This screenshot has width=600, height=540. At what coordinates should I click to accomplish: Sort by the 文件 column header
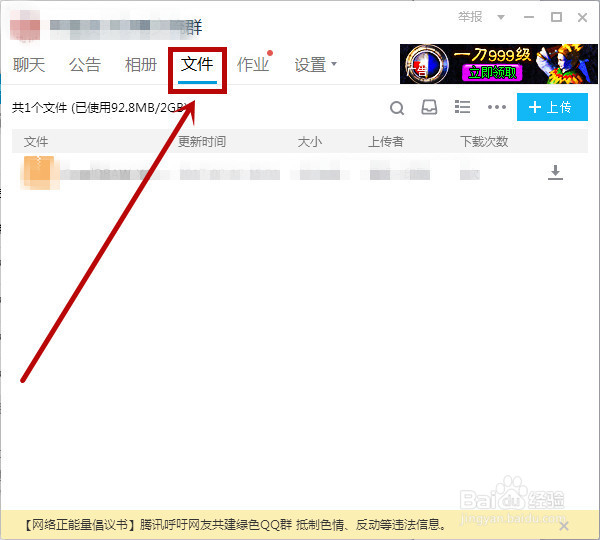[x=36, y=142]
